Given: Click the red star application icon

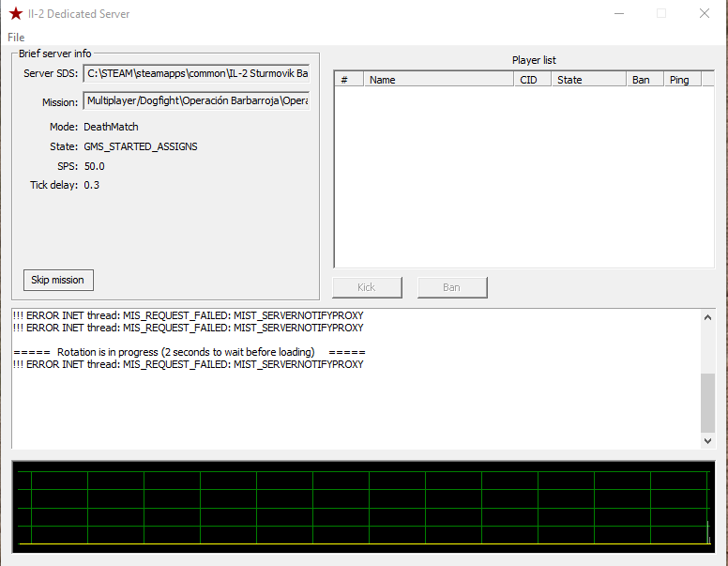Looking at the screenshot, I should [16, 13].
